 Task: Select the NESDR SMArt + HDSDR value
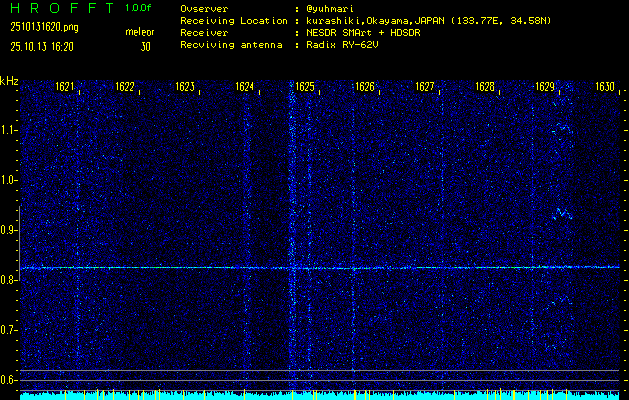pyautogui.click(x=363, y=33)
